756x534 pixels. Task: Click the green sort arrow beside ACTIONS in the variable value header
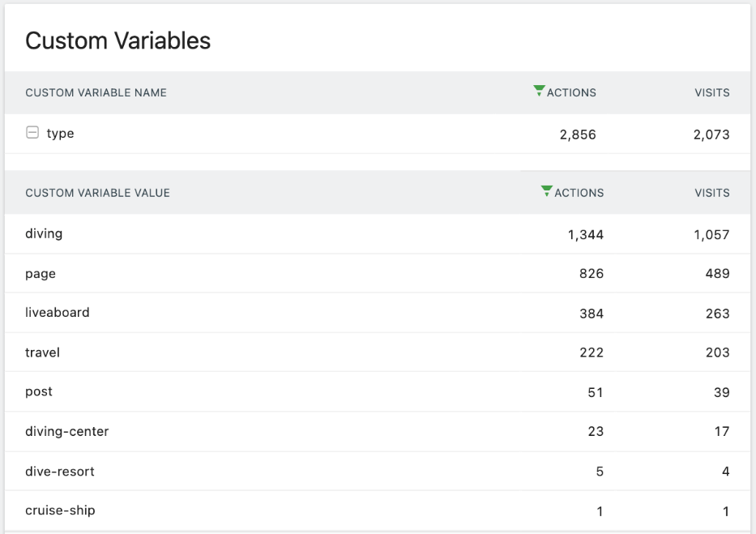tap(547, 192)
